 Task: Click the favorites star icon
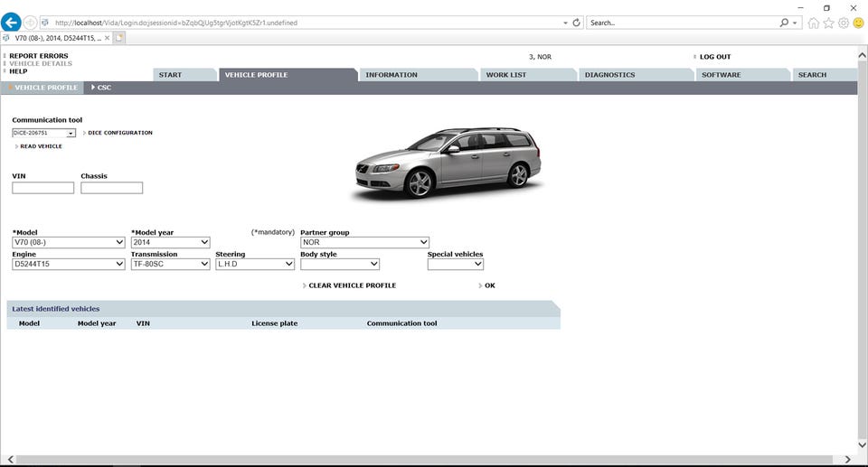click(828, 23)
